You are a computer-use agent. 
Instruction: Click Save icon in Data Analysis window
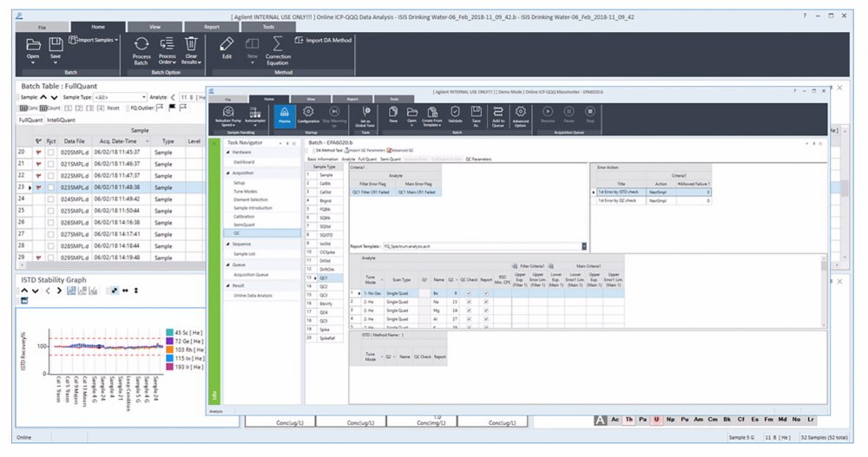(56, 44)
